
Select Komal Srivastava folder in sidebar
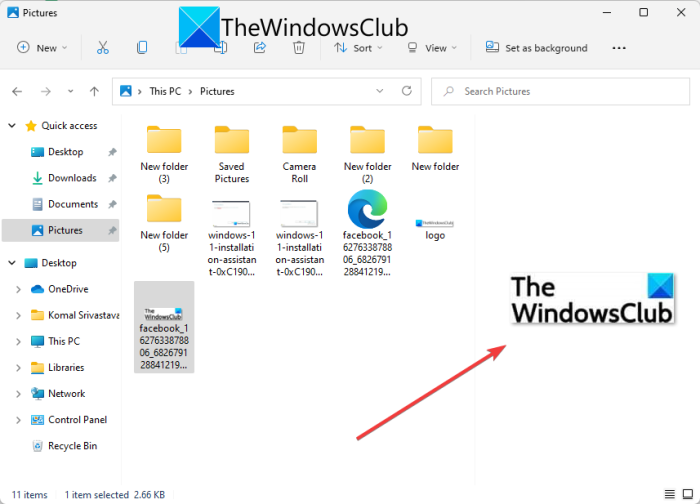tap(75, 315)
